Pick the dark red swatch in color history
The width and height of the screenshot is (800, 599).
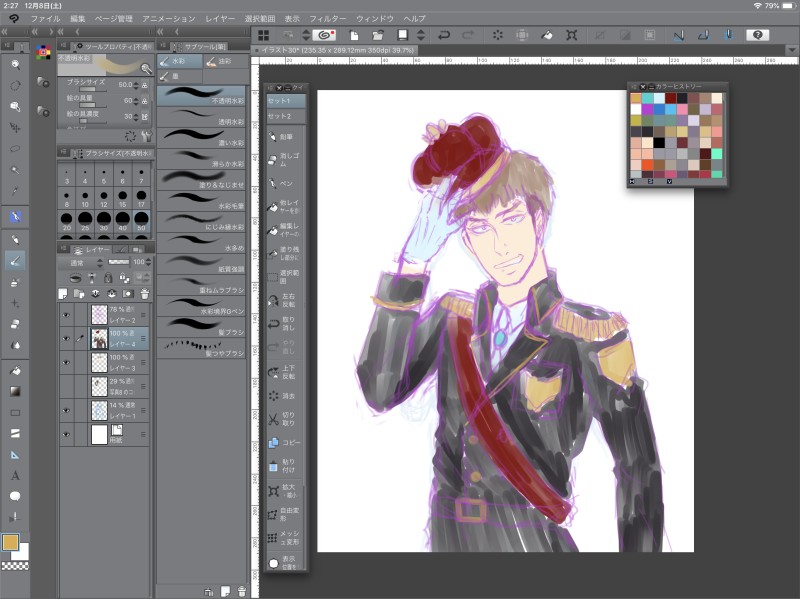(x=670, y=98)
